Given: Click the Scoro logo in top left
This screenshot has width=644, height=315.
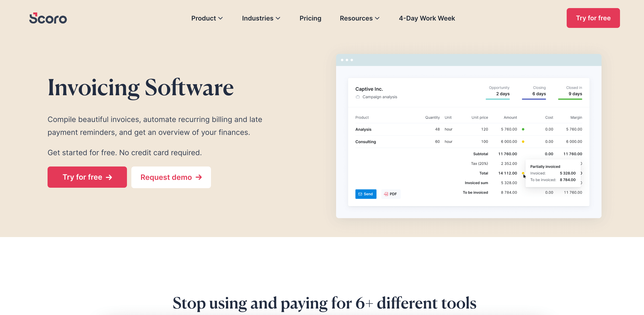Looking at the screenshot, I should [48, 18].
